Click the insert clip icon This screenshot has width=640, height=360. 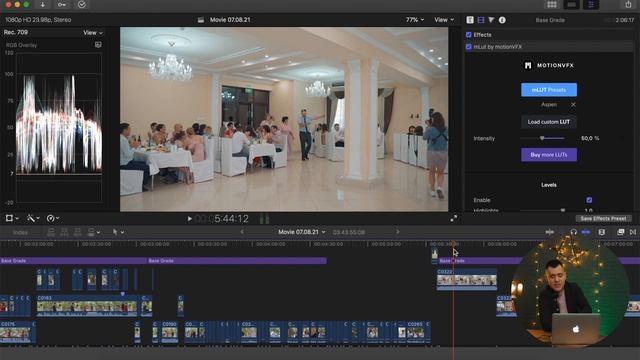(x=64, y=232)
